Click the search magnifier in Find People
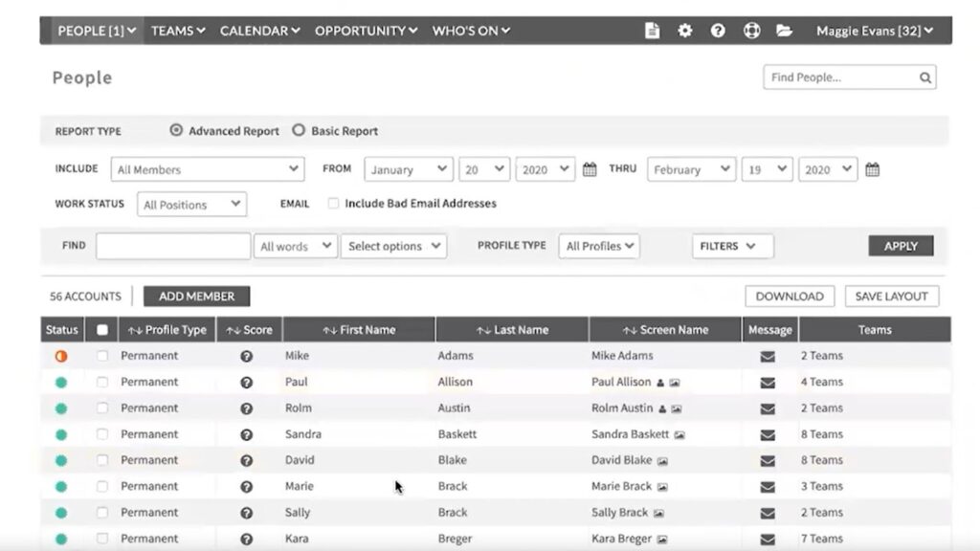This screenshot has width=980, height=551. click(924, 78)
